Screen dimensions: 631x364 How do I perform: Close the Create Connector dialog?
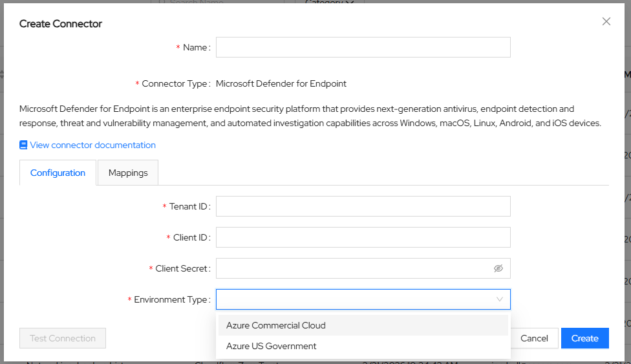click(x=606, y=21)
